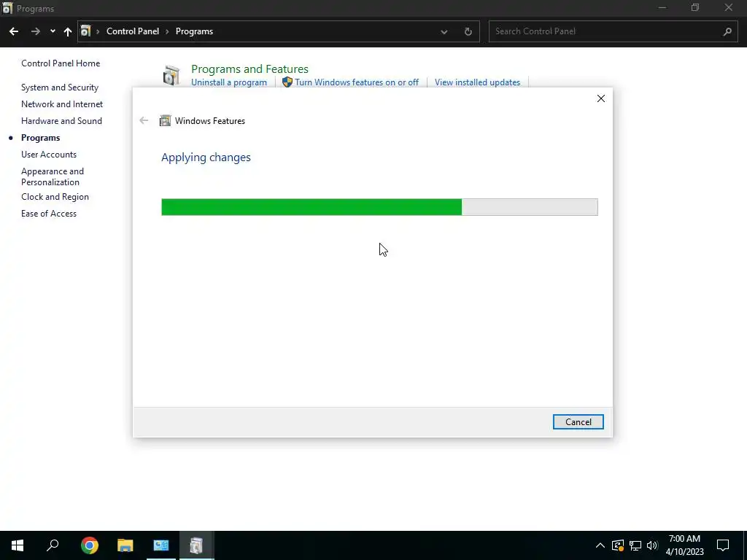Open the volume control tray icon
The image size is (747, 560).
point(652,545)
